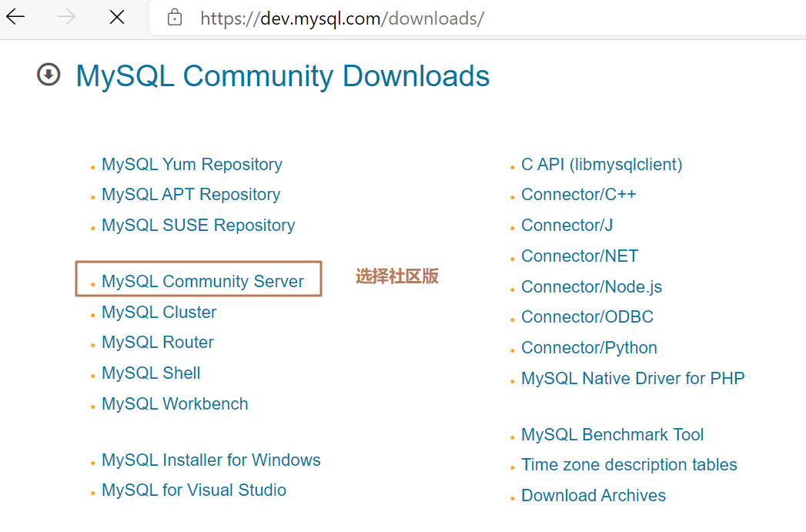Stop page loading with the X icon

pos(117,18)
